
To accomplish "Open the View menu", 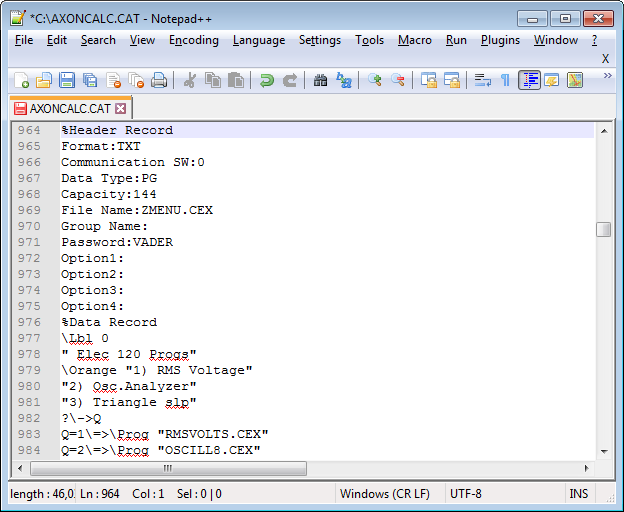I will (x=142, y=40).
